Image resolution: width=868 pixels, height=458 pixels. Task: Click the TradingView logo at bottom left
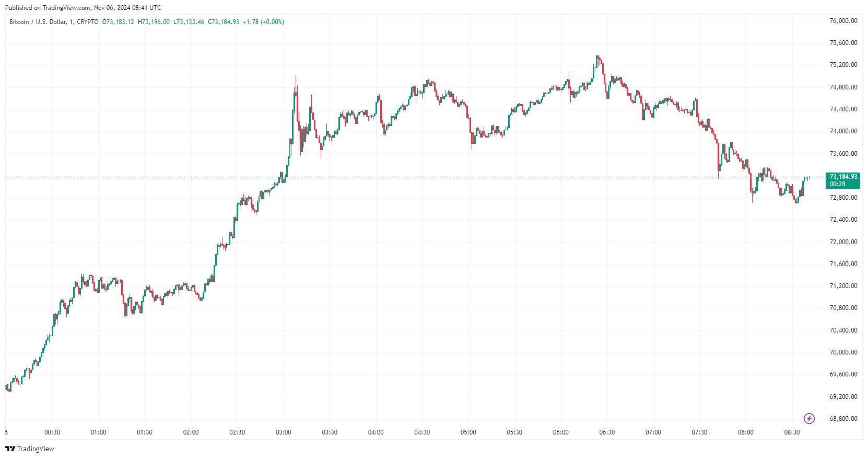point(30,449)
